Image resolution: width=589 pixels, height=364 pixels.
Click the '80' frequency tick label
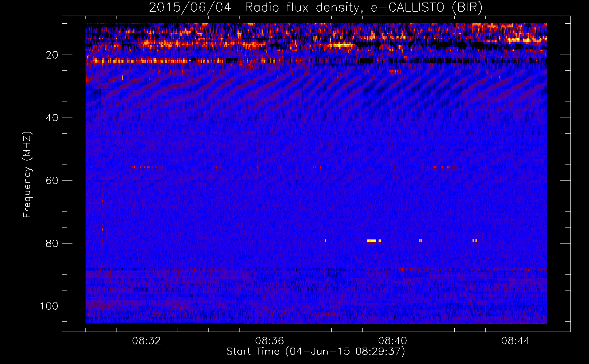[52, 244]
